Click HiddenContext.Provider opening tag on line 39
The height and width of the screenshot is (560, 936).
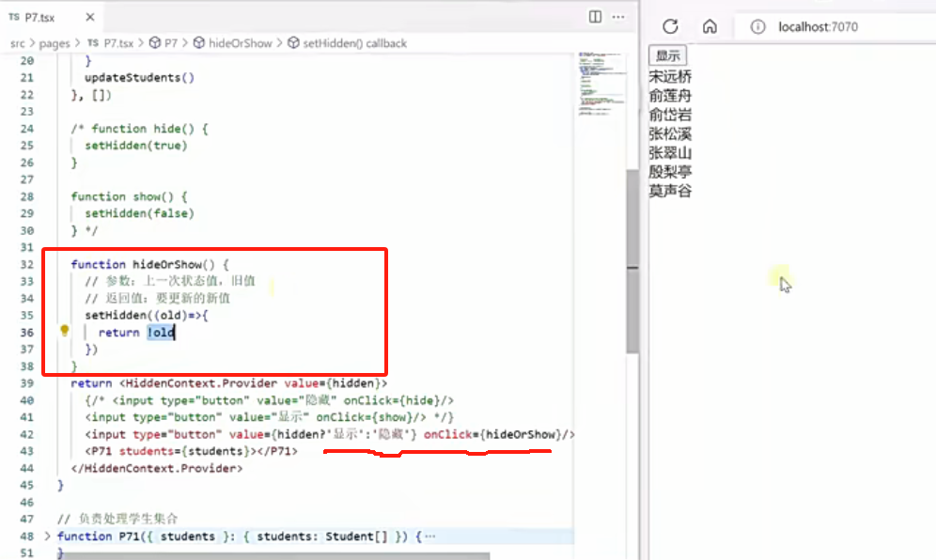(254, 383)
